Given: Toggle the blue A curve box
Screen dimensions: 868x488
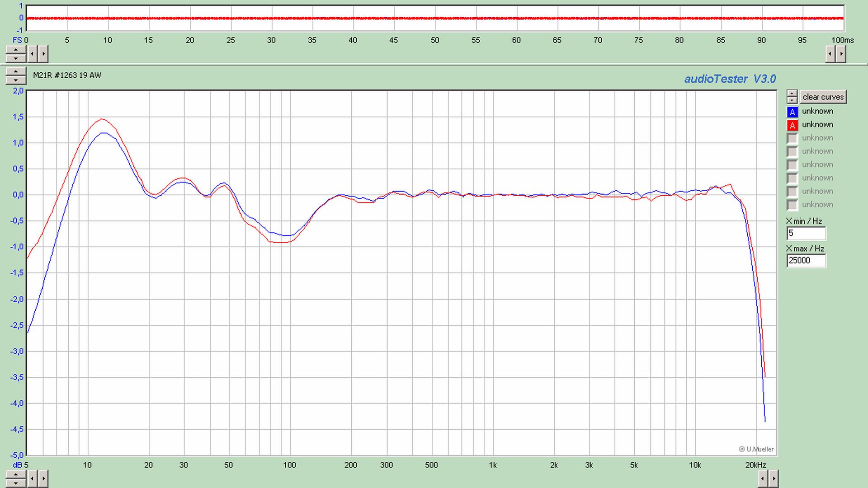Looking at the screenshot, I should (792, 112).
